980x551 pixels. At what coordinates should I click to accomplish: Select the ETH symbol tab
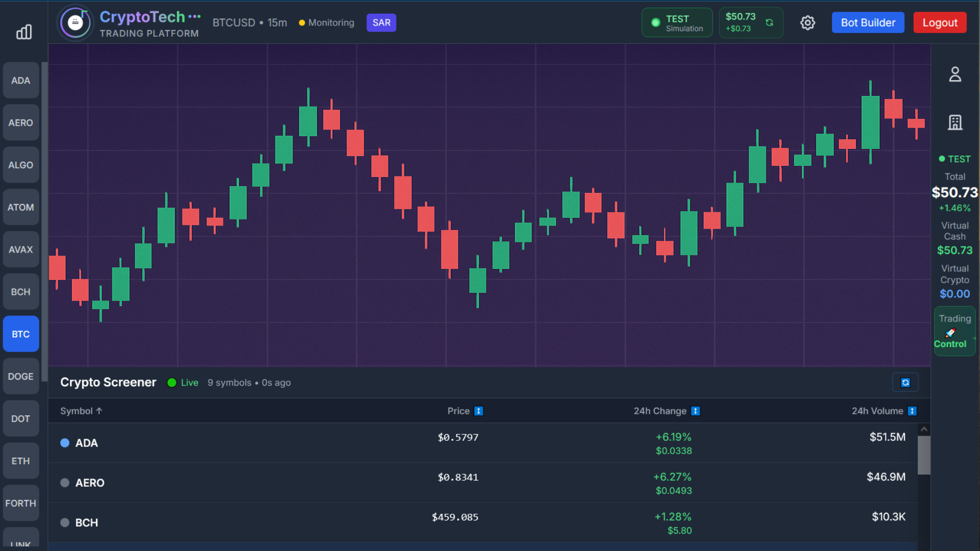[x=21, y=461]
